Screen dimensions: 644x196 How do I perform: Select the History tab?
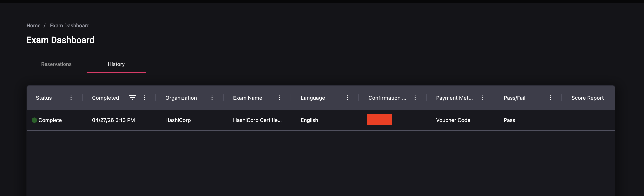(x=116, y=64)
